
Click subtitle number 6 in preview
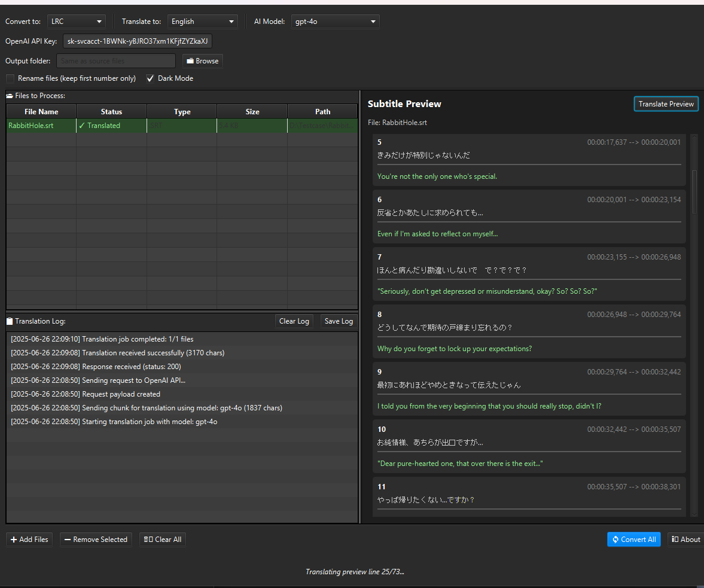[379, 200]
